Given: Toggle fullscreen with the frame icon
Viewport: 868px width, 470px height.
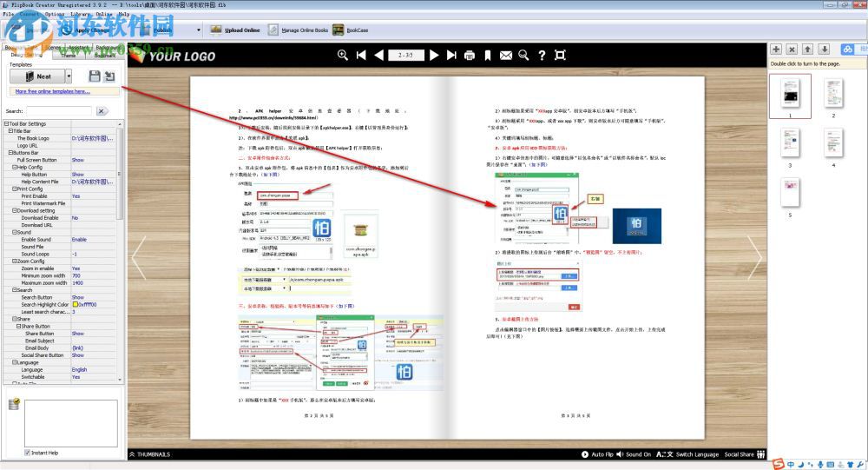Looking at the screenshot, I should point(560,55).
